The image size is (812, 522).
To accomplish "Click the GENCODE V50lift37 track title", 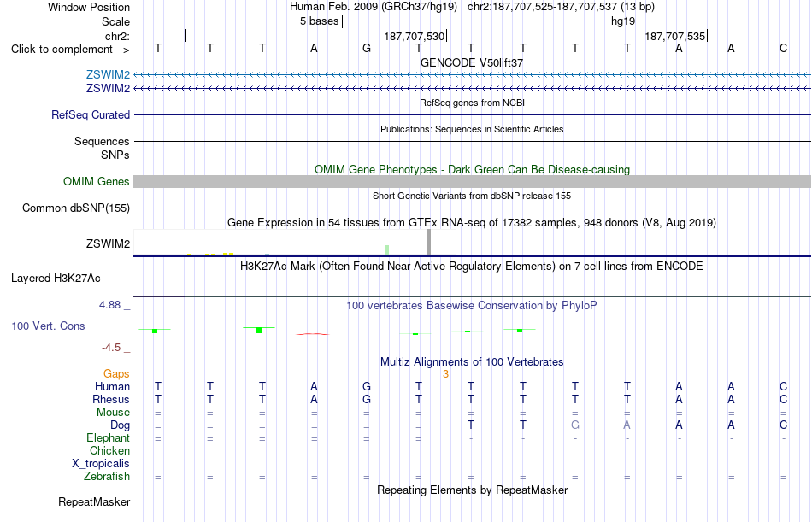I will pyautogui.click(x=472, y=62).
